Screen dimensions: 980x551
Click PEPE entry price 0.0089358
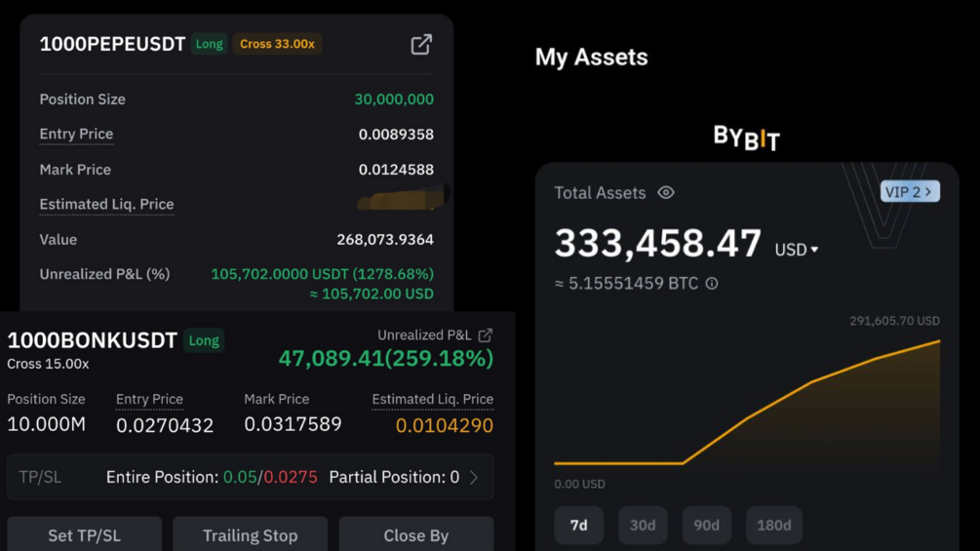pyautogui.click(x=396, y=135)
